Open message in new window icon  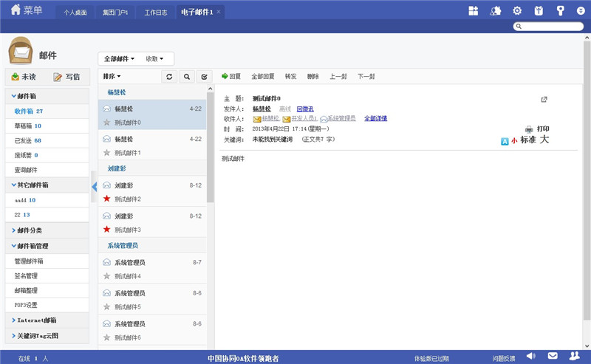click(x=544, y=100)
